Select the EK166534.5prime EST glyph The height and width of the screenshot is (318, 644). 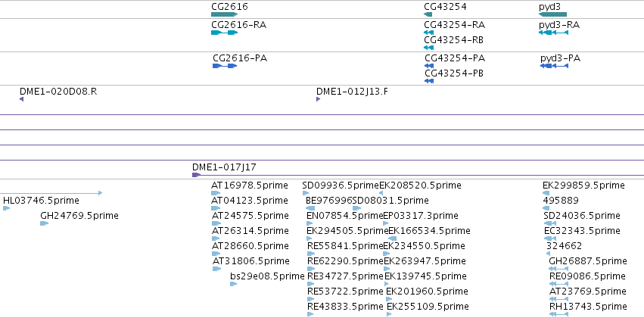[x=393, y=238]
